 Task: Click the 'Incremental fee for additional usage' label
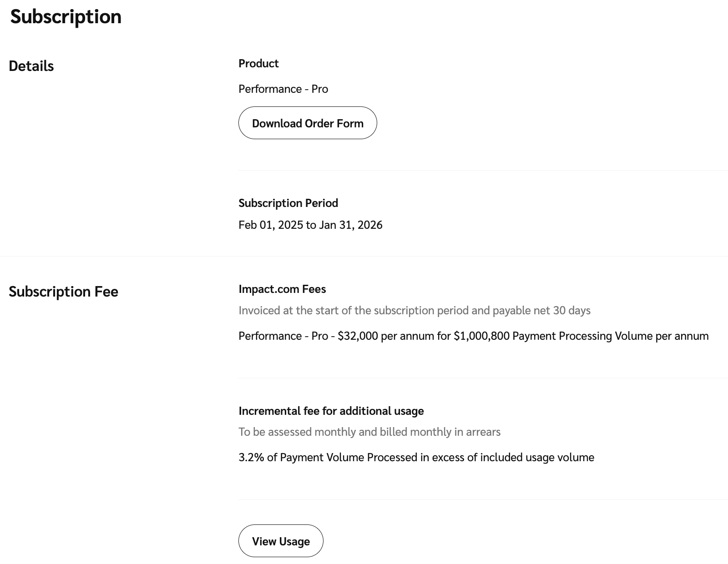[331, 411]
